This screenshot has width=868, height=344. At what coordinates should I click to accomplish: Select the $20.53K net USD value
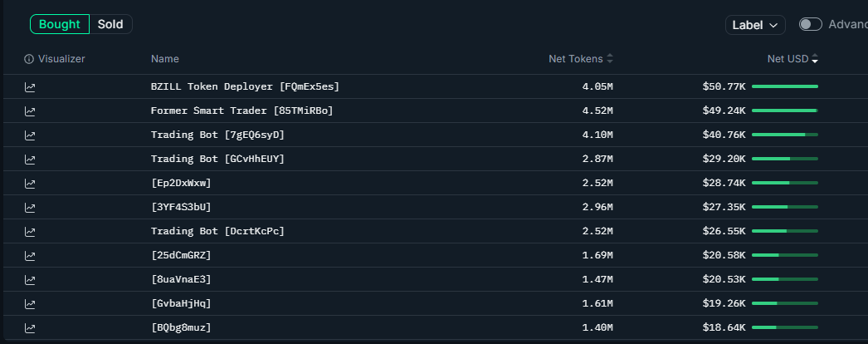coord(724,279)
